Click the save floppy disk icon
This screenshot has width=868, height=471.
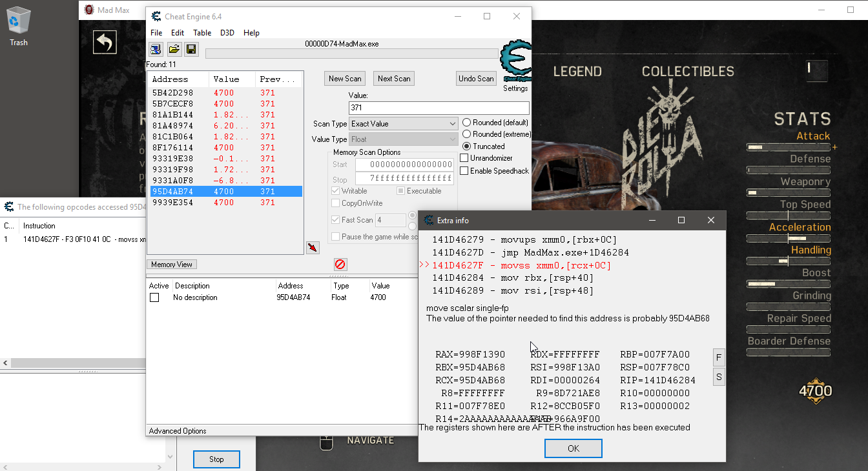pyautogui.click(x=191, y=49)
